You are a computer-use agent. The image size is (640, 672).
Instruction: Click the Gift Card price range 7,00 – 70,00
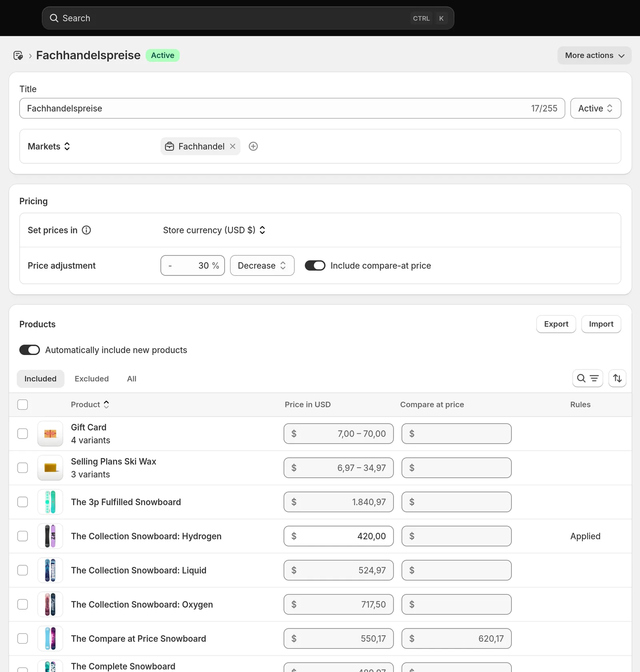coord(339,434)
